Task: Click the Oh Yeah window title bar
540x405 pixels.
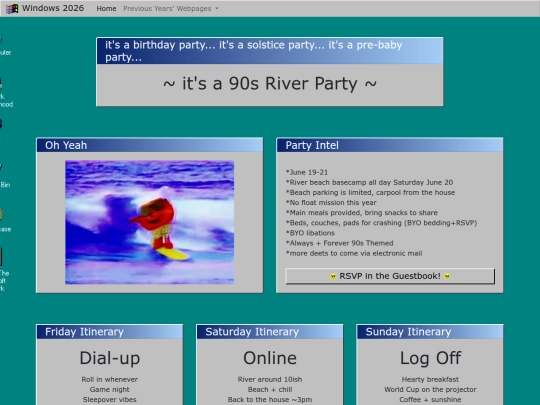Action: (x=149, y=145)
